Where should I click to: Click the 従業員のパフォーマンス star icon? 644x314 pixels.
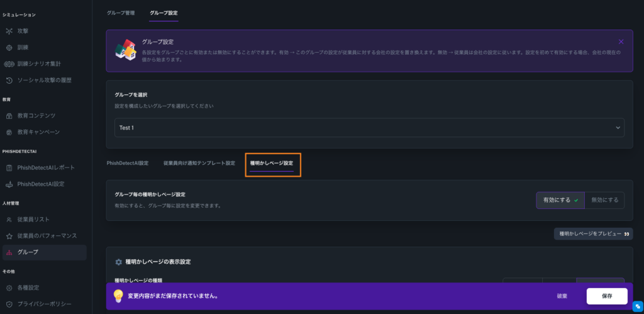point(9,235)
